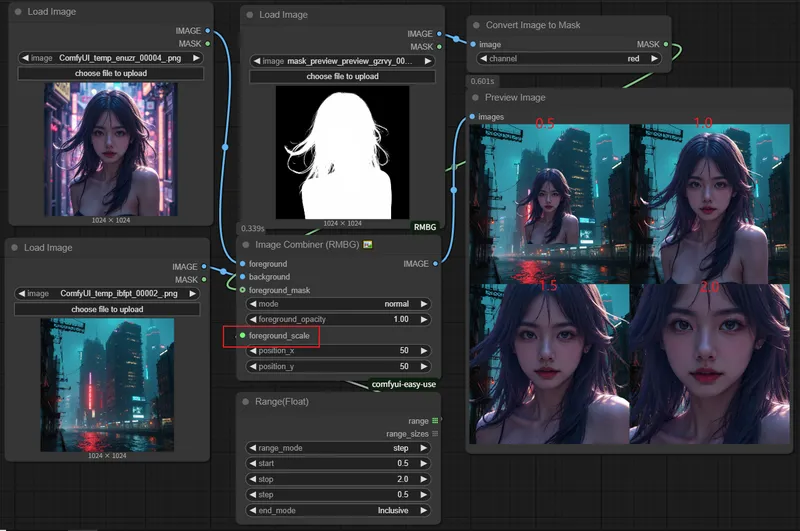Click choose file to upload for mask_preview image

(342, 76)
